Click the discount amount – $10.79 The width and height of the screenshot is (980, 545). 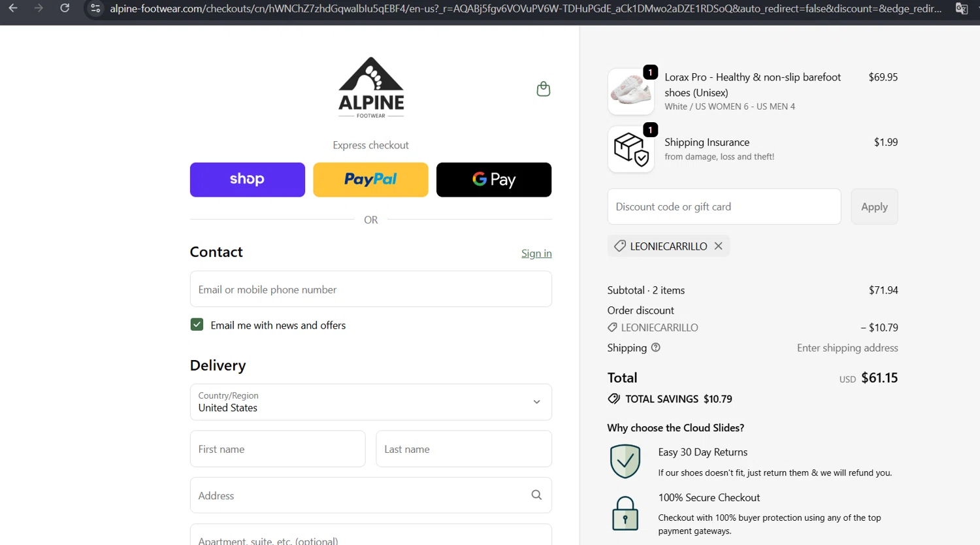pos(879,327)
